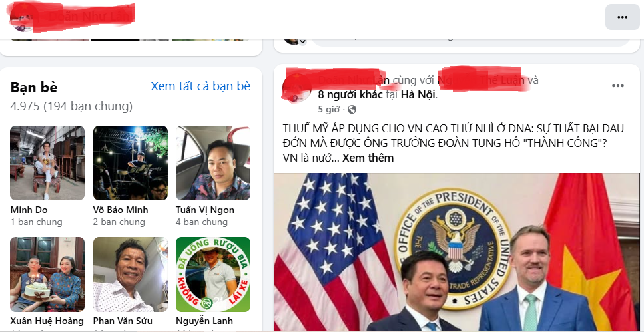The image size is (644, 332).
Task: Open the Hà Nội location link
Action: [x=418, y=95]
